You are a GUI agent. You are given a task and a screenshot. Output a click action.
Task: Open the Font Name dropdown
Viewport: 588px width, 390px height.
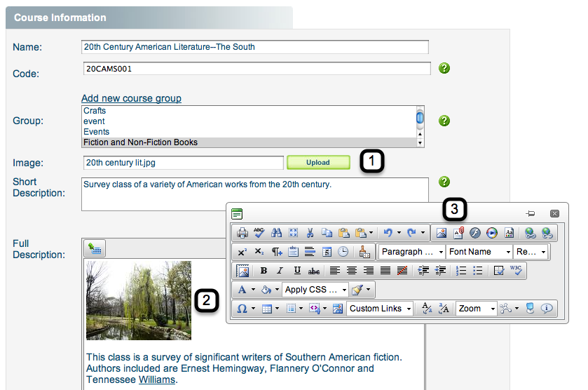click(x=479, y=252)
